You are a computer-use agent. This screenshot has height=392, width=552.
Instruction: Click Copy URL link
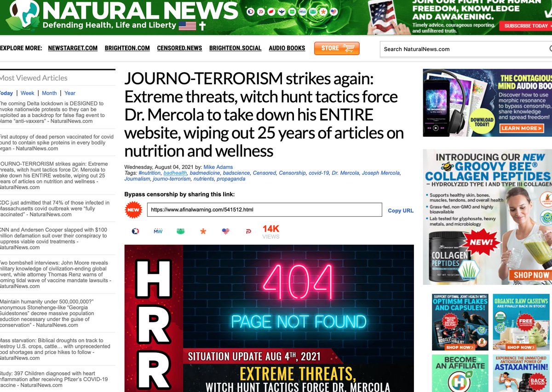tap(401, 211)
